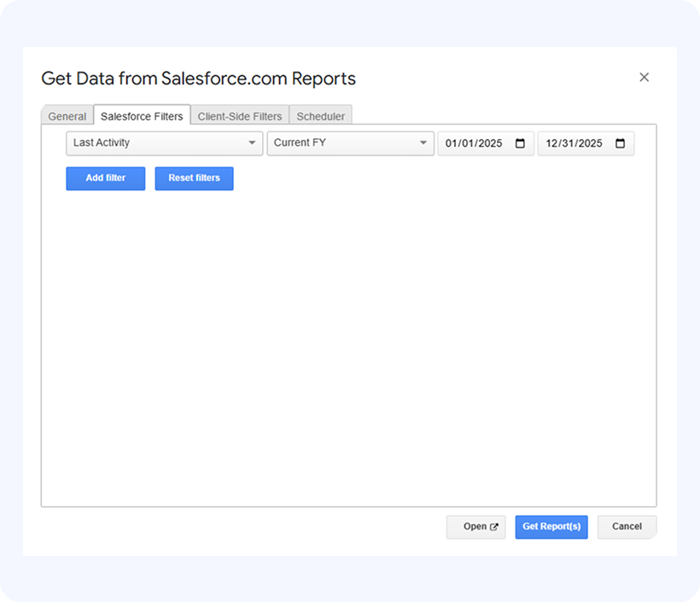The width and height of the screenshot is (700, 602).
Task: Switch to the General tab
Action: coord(67,116)
